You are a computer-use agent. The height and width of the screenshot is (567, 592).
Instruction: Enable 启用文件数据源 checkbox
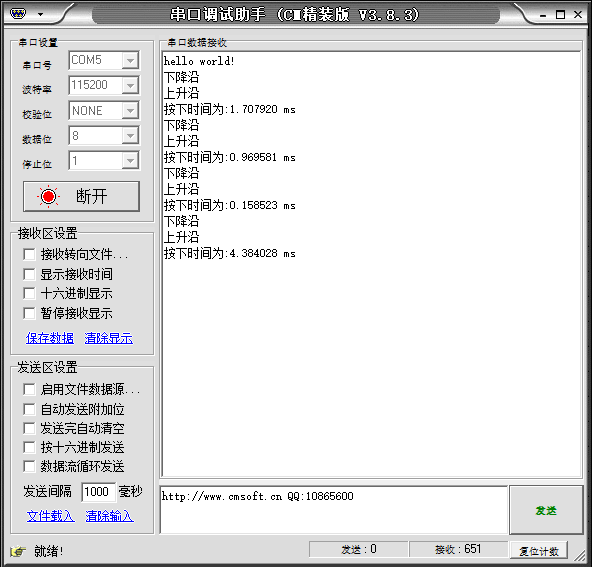click(29, 389)
